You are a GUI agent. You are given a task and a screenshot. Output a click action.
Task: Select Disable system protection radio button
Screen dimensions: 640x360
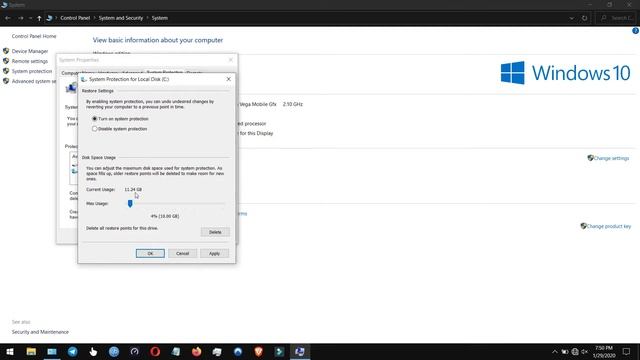coord(95,129)
